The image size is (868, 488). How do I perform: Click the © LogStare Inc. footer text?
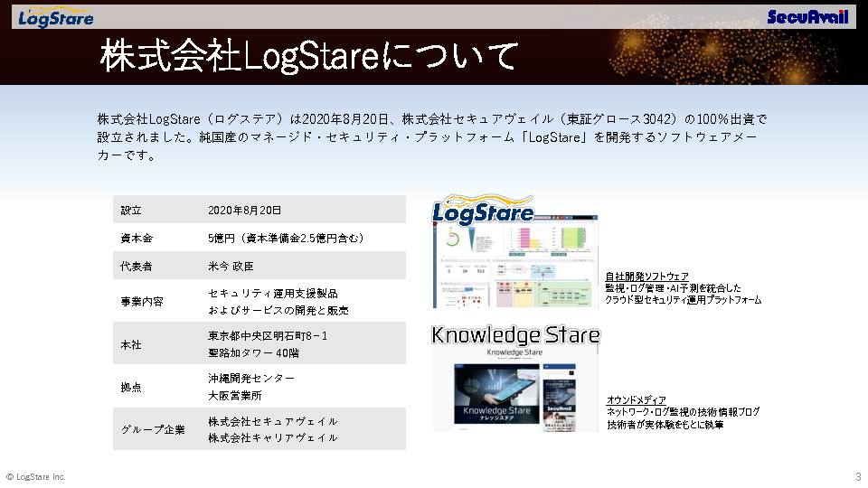pyautogui.click(x=36, y=476)
